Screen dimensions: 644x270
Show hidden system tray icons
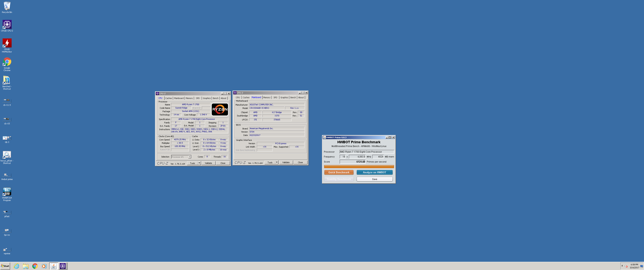[622, 266]
